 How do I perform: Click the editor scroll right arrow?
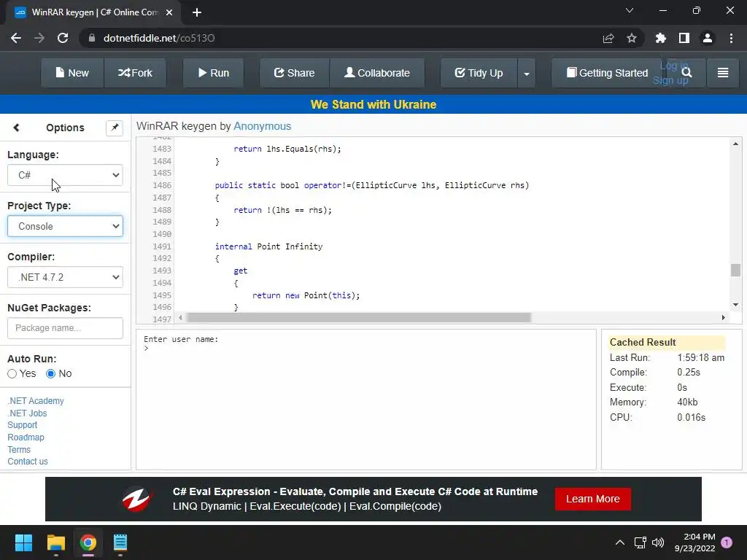click(x=723, y=318)
